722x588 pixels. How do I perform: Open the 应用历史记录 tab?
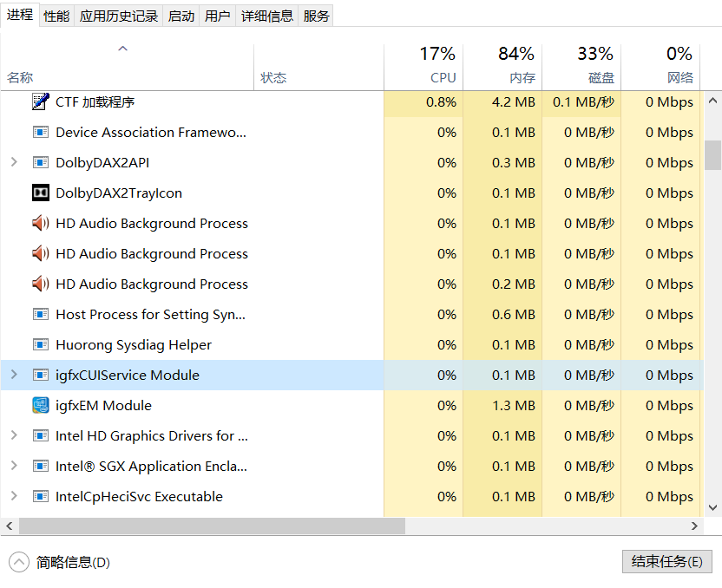tap(118, 16)
